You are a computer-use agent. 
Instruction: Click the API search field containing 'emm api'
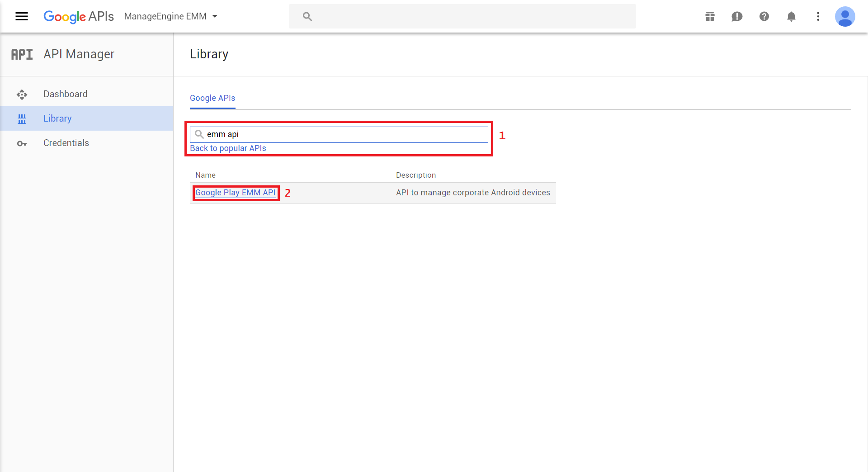tap(339, 134)
